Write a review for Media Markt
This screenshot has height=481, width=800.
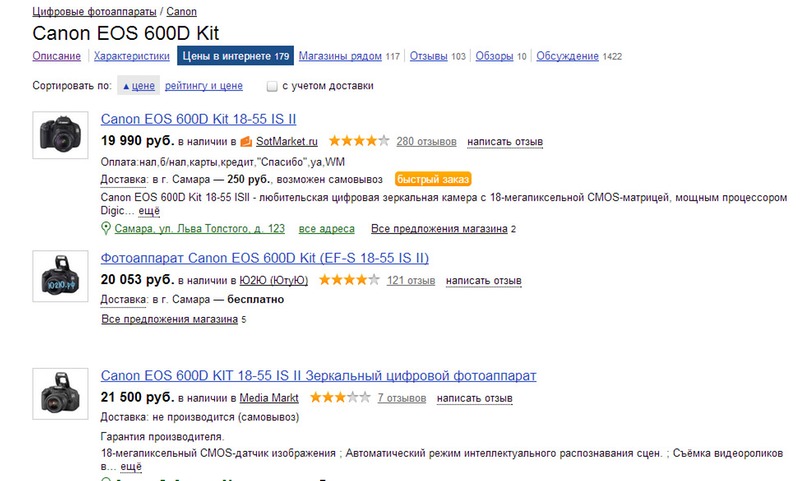tap(474, 398)
